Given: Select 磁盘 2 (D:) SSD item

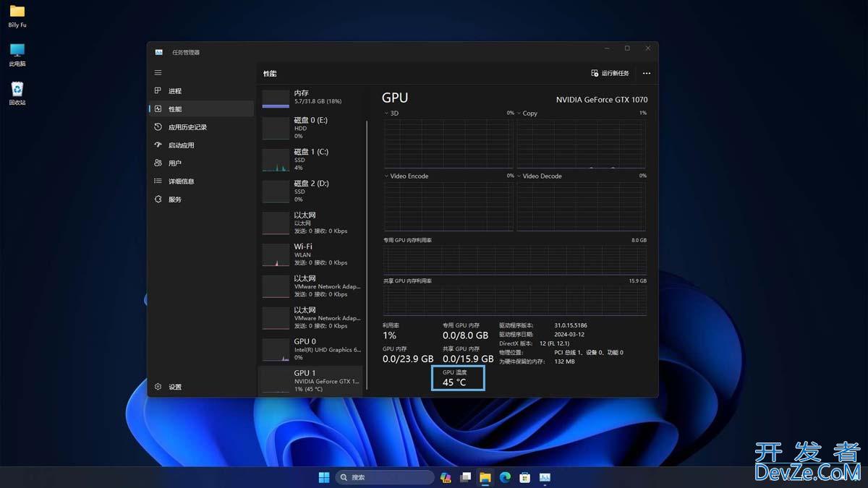Looking at the screenshot, I should tap(311, 192).
